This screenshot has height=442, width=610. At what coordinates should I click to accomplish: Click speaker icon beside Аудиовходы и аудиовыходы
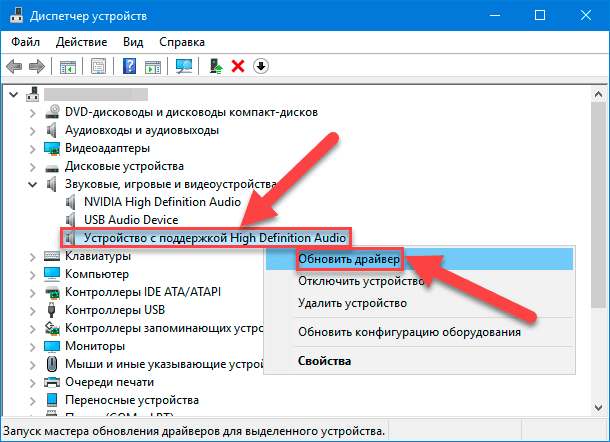point(52,130)
